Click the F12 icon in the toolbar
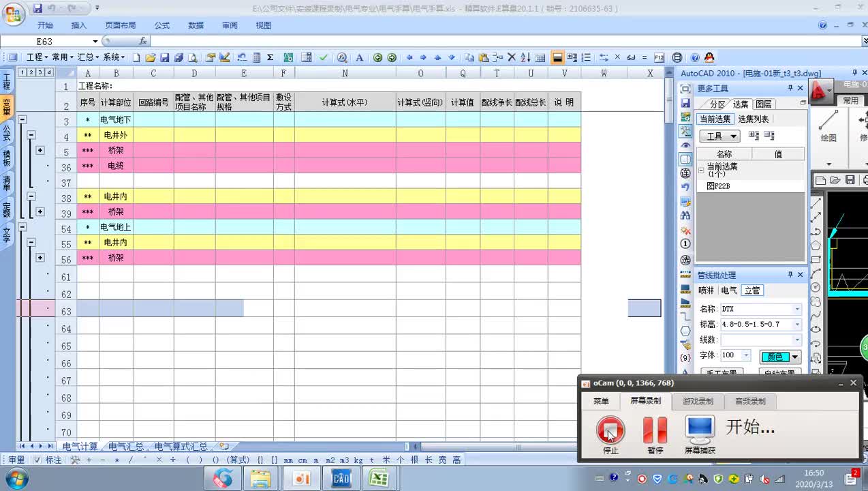The image size is (868, 491). click(659, 58)
